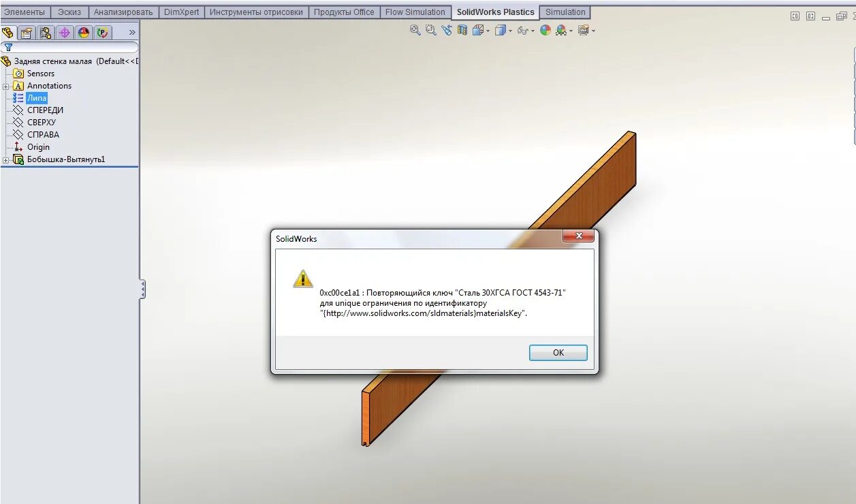This screenshot has height=504, width=856.
Task: Switch to the Элементы tab
Action: (x=25, y=12)
